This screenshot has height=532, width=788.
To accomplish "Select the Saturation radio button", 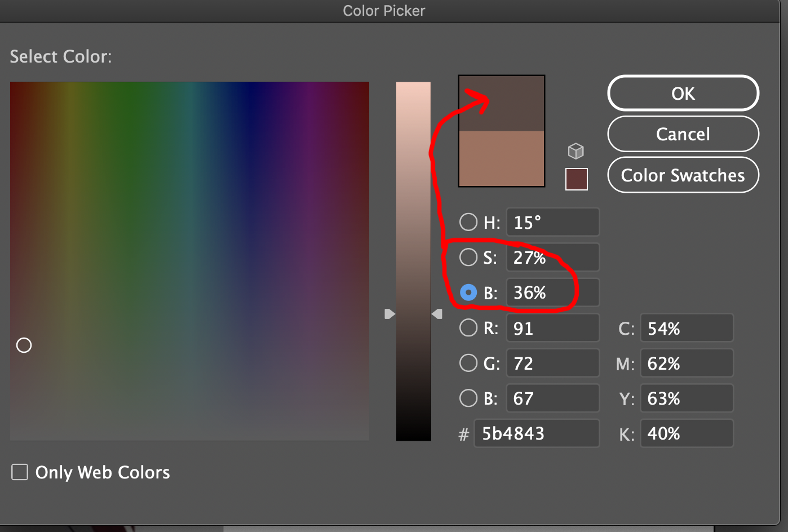I will (x=468, y=257).
